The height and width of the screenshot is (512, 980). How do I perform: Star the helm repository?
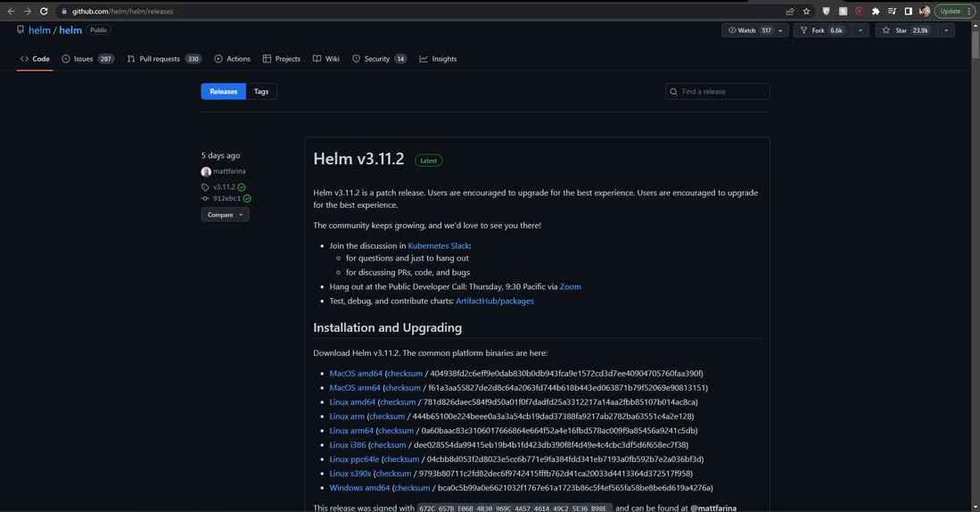pos(906,30)
